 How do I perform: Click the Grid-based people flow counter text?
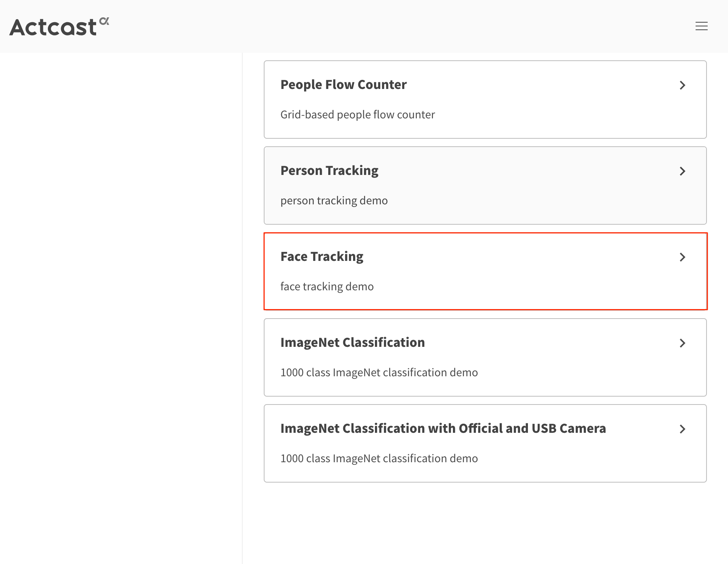[357, 114]
